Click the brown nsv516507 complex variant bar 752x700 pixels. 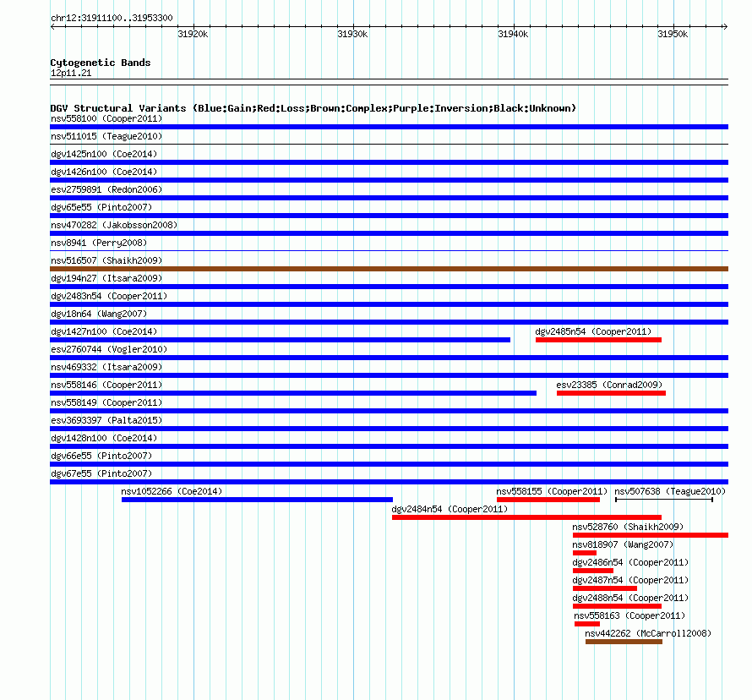[389, 269]
